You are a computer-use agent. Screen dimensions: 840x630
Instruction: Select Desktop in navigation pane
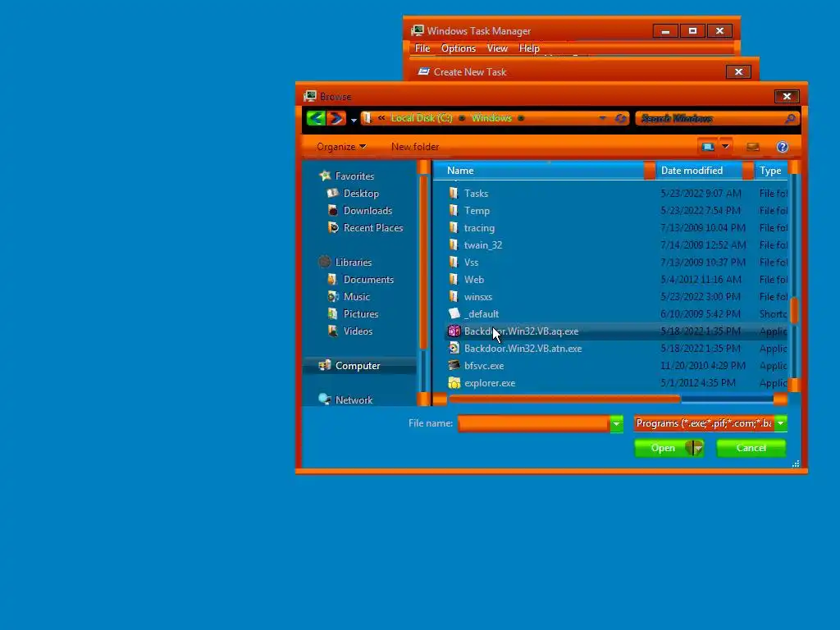pos(361,194)
